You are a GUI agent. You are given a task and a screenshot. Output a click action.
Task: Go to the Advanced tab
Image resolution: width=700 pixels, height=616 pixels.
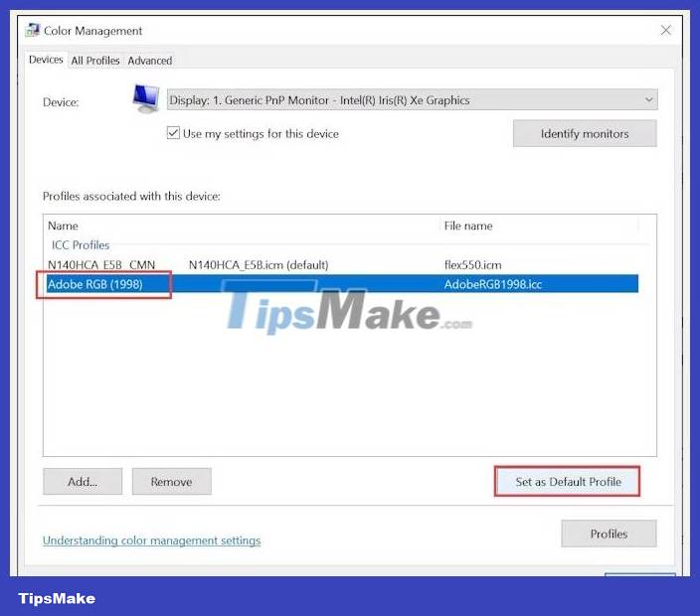pos(149,61)
